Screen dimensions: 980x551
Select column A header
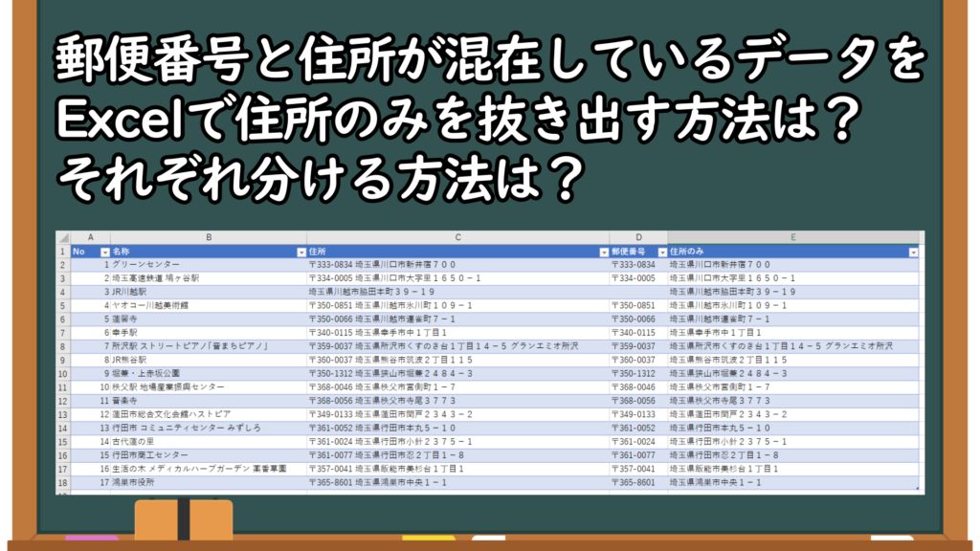[x=91, y=237]
